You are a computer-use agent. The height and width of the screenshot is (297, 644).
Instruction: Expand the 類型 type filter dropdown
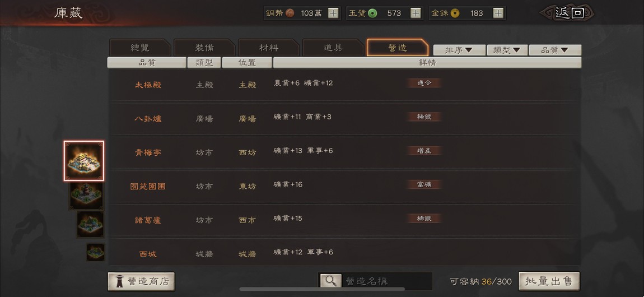click(507, 50)
